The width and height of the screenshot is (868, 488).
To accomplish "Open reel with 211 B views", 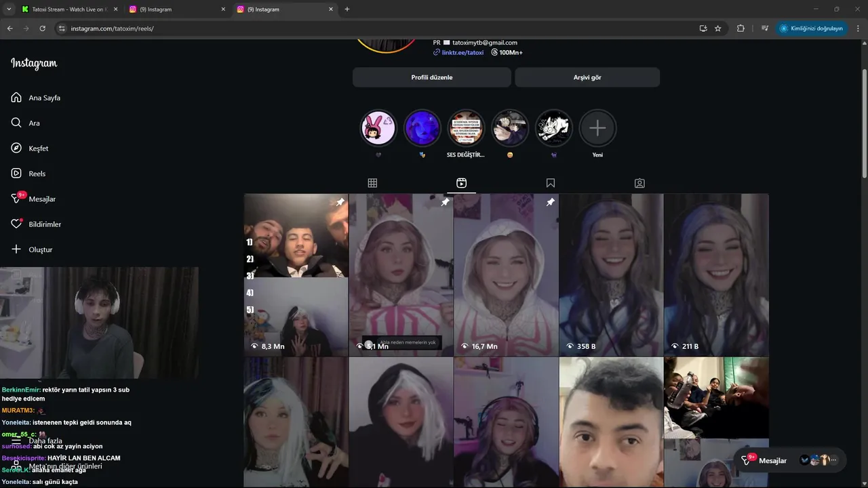I will (716, 274).
